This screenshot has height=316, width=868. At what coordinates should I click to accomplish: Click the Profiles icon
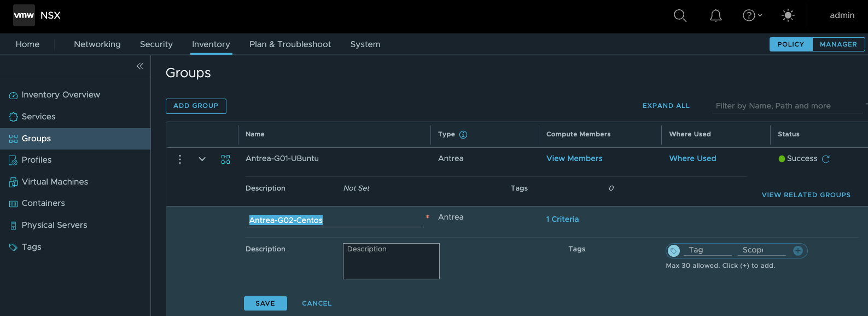[13, 160]
